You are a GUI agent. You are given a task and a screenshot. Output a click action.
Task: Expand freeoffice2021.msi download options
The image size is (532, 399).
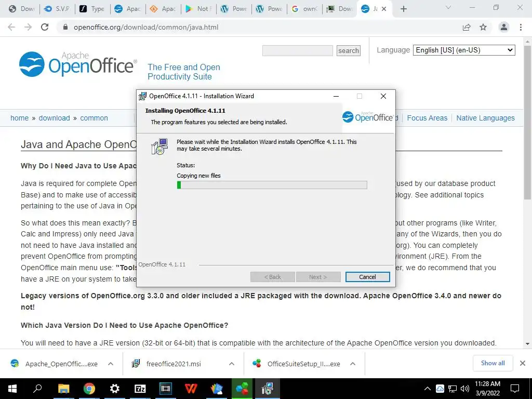click(x=232, y=364)
